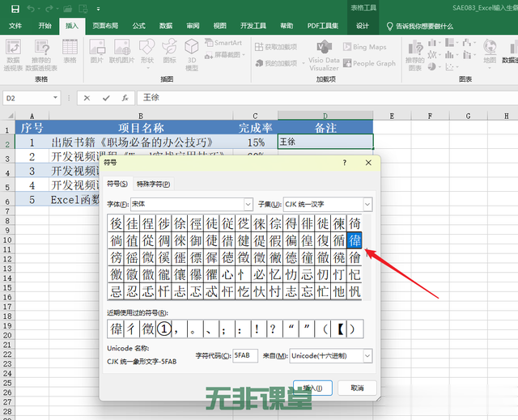The height and width of the screenshot is (420, 518).
Task: Select the 符号(S) tab in dialog
Action: tap(117, 184)
